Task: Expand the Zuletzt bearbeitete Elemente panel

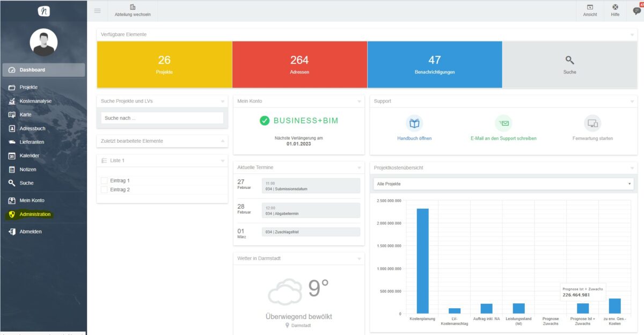Action: [x=223, y=141]
